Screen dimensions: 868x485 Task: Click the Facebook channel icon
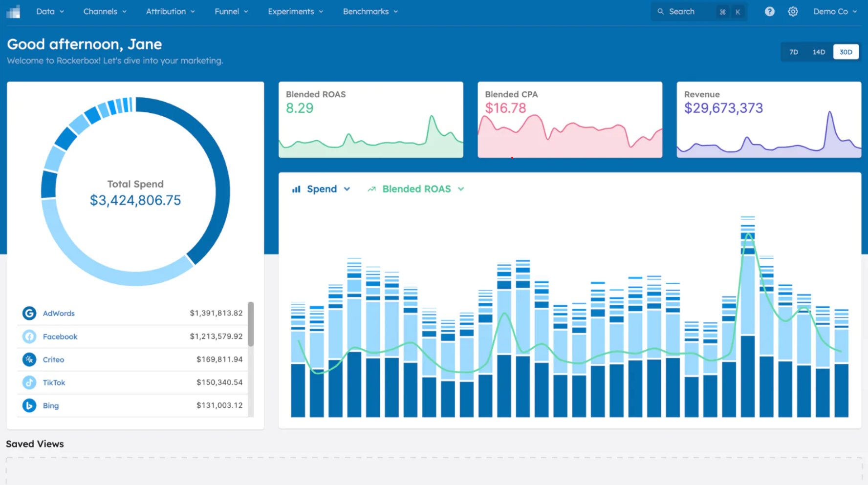29,337
